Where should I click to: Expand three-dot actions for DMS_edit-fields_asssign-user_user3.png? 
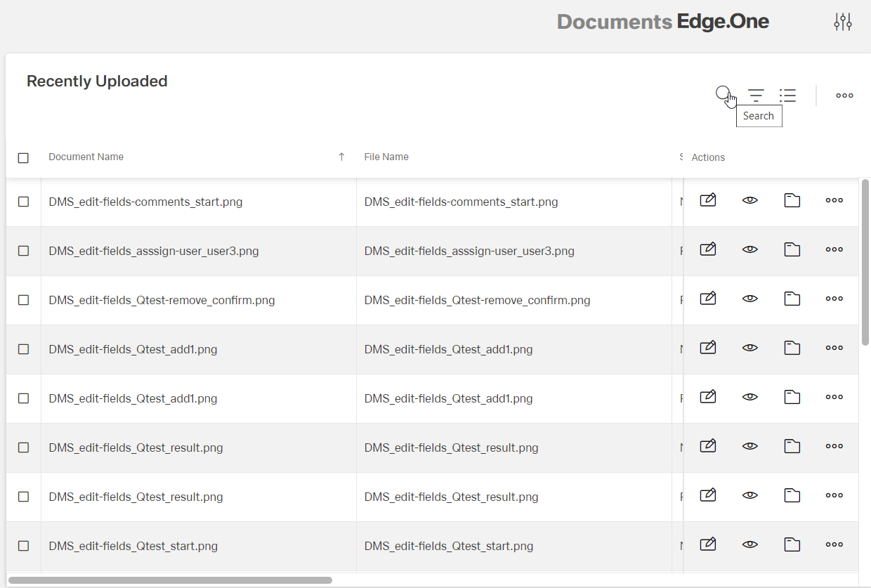click(834, 250)
